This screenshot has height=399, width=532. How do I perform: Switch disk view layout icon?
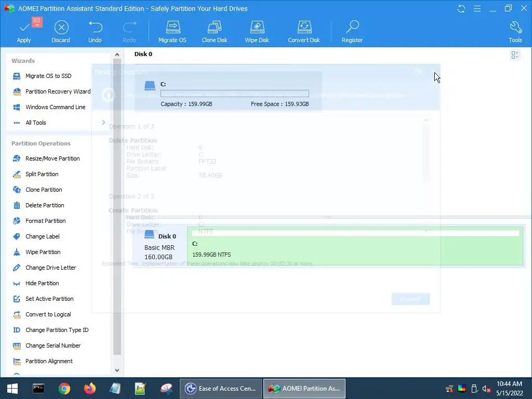pos(515,55)
